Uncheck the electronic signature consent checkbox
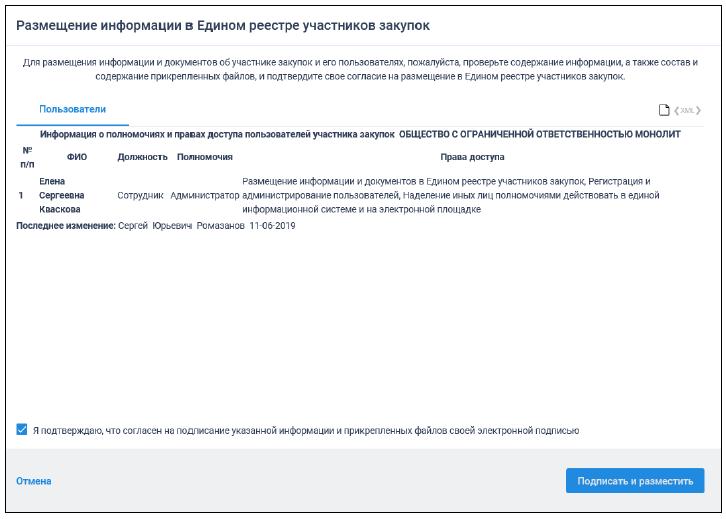 coord(22,430)
